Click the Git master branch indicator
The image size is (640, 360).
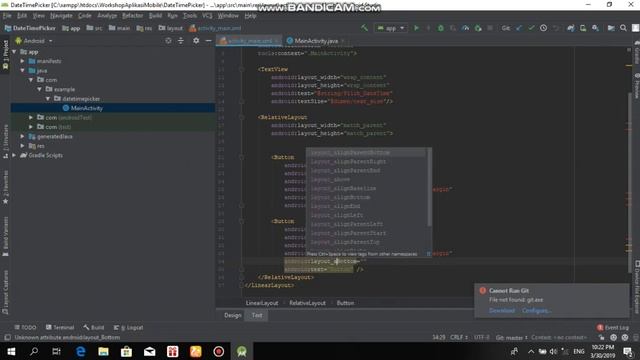coord(512,338)
